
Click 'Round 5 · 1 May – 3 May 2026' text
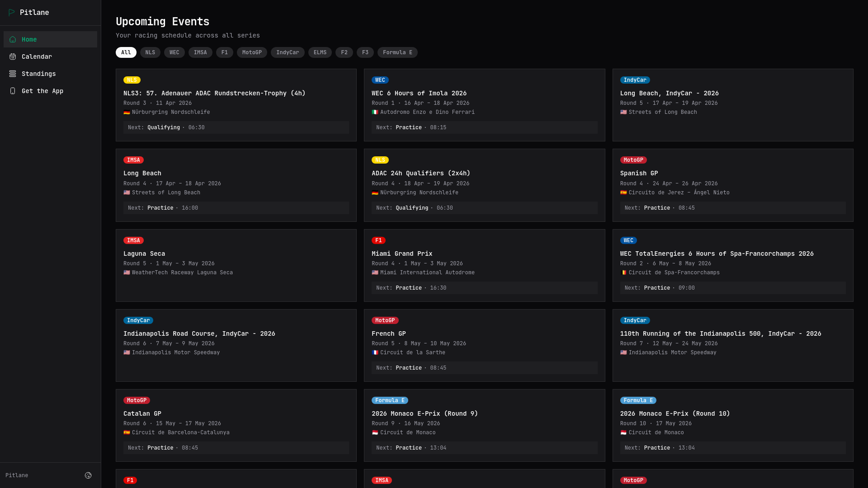(169, 263)
